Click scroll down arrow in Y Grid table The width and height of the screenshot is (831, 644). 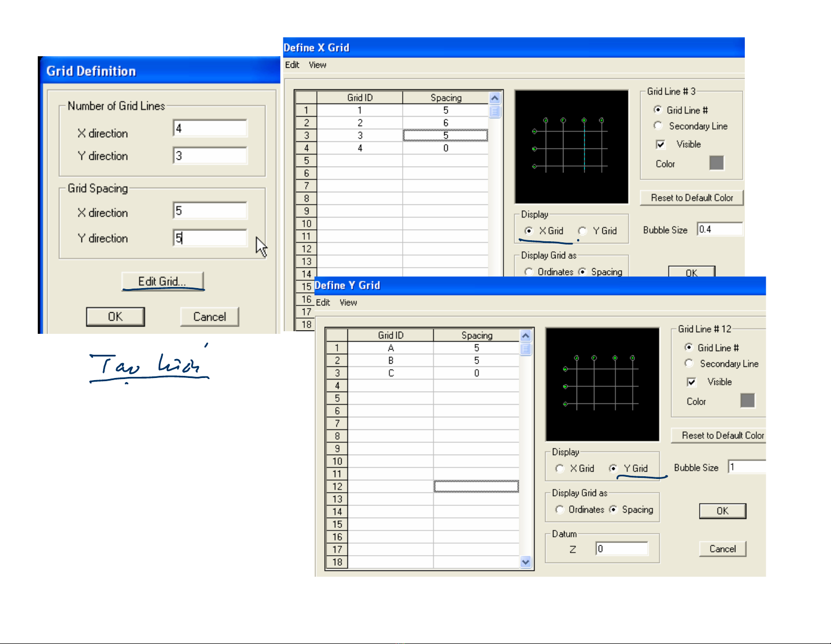click(x=526, y=562)
